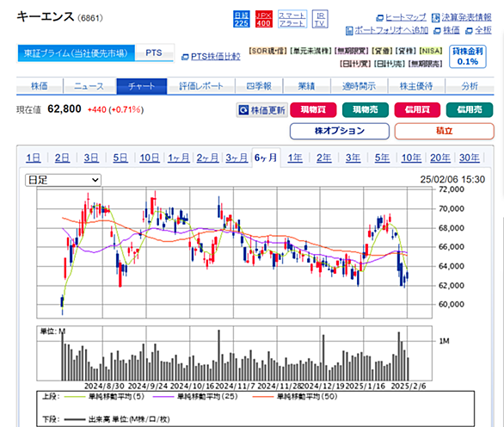The height and width of the screenshot is (427, 504).
Task: Open the IR TV icon
Action: [320, 19]
